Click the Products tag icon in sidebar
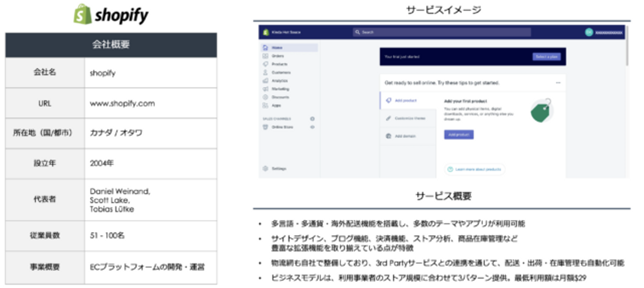The width and height of the screenshot is (644, 288). (x=265, y=64)
